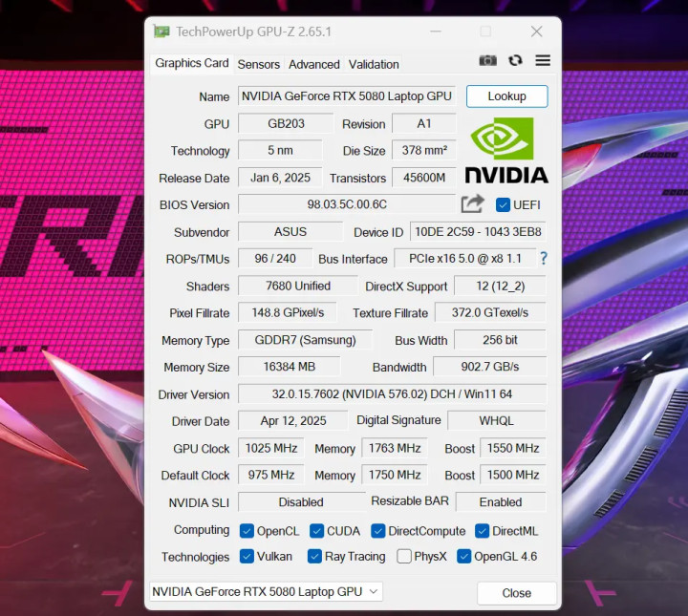Toggle the Vulkan checkbox
The height and width of the screenshot is (616, 688).
click(247, 557)
